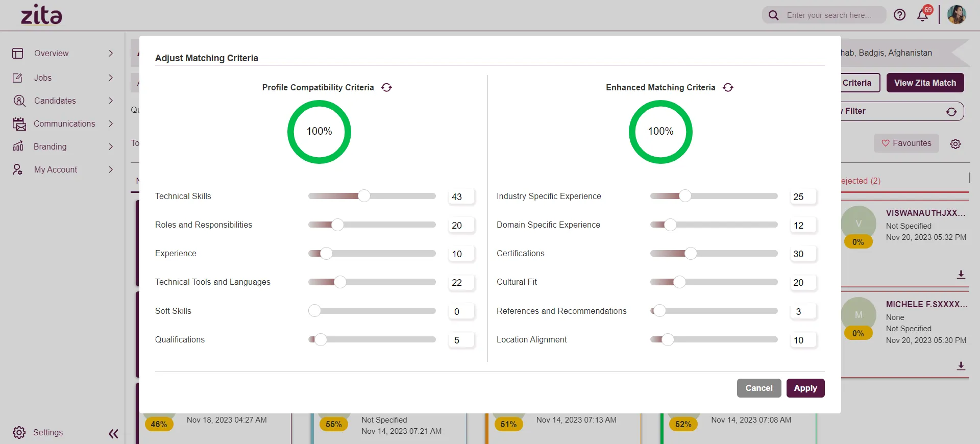Screen dimensions: 980x444
Task: Open the help question mark icon
Action: pos(900,15)
